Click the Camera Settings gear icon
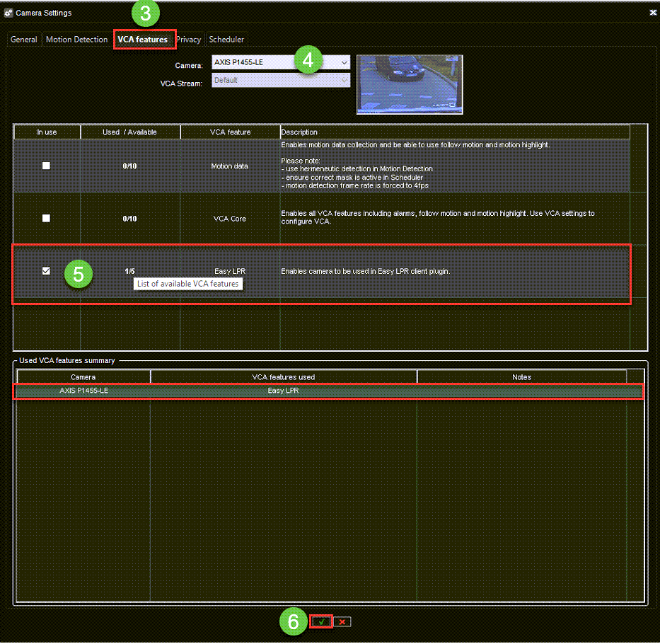This screenshot has width=660, height=644. [10, 12]
